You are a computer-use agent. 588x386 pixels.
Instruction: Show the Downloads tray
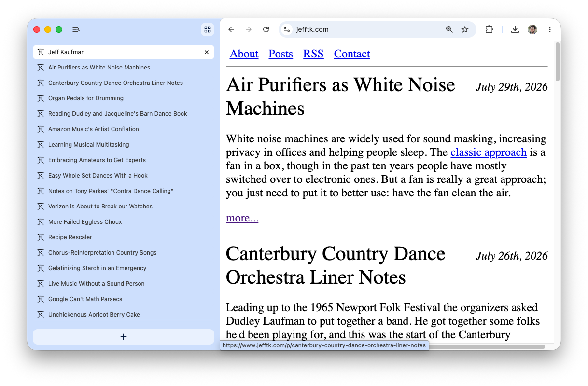click(515, 29)
